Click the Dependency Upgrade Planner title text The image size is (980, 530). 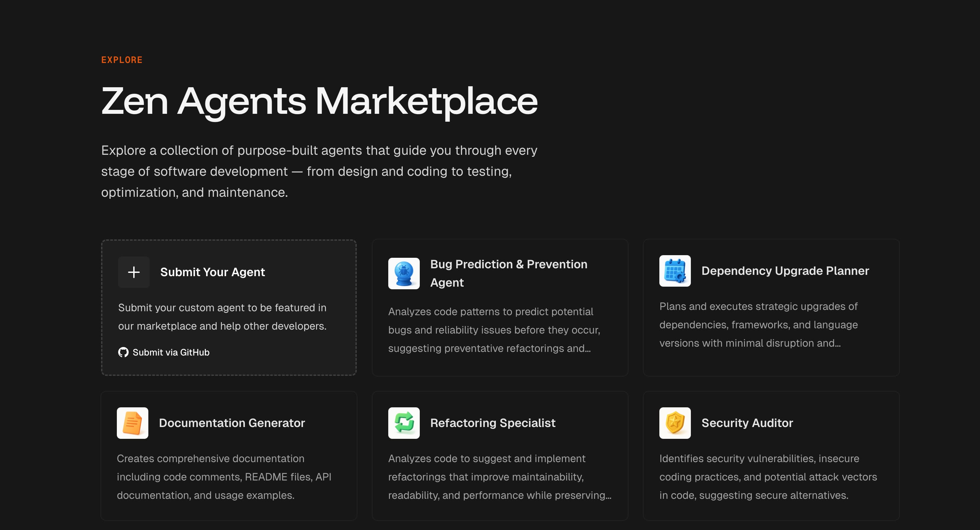(785, 271)
